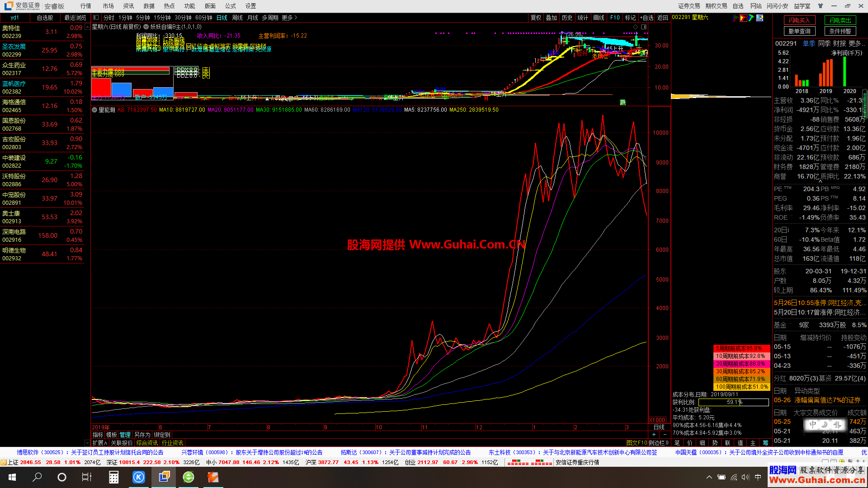The height and width of the screenshot is (488, 868).
Task: Click the blue info panel icon
Action: click(x=760, y=18)
